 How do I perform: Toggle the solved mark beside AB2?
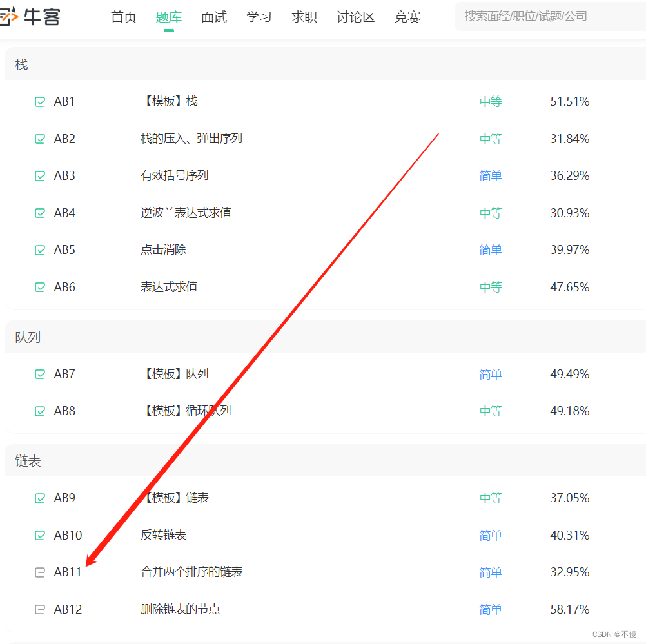coord(40,138)
